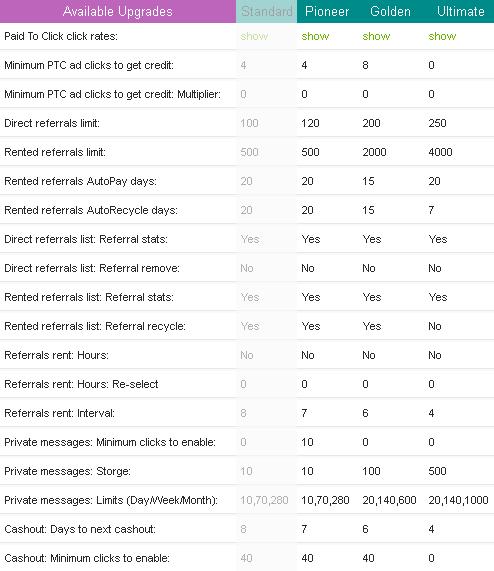Click the Rented referrals limit row label
Image resolution: width=494 pixels, height=571 pixels.
(55, 152)
